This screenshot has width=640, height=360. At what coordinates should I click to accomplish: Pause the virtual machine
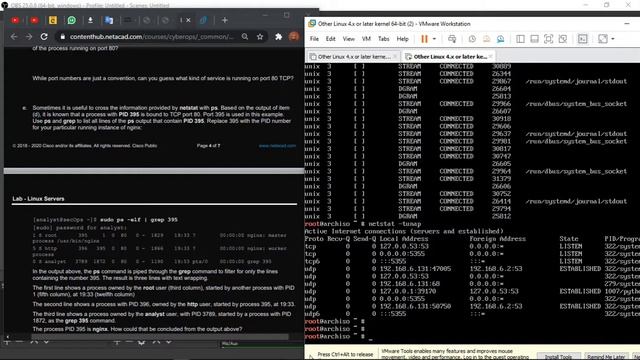click(x=424, y=39)
